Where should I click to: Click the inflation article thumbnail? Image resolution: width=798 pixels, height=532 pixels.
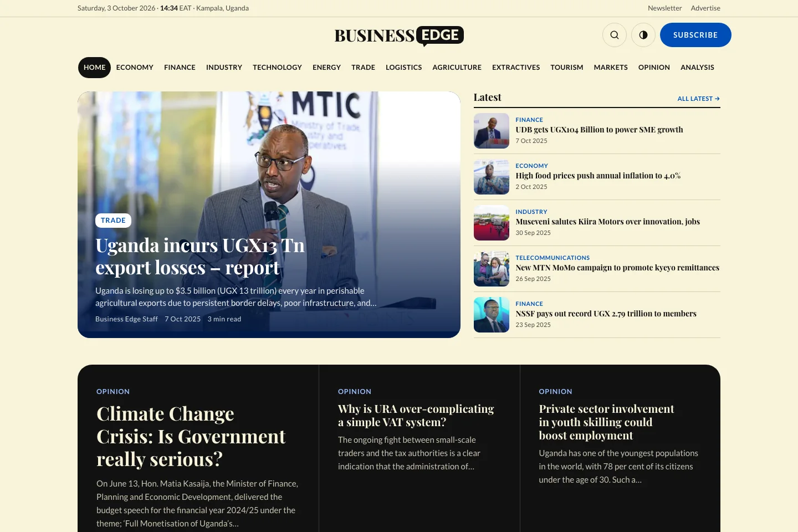492,177
